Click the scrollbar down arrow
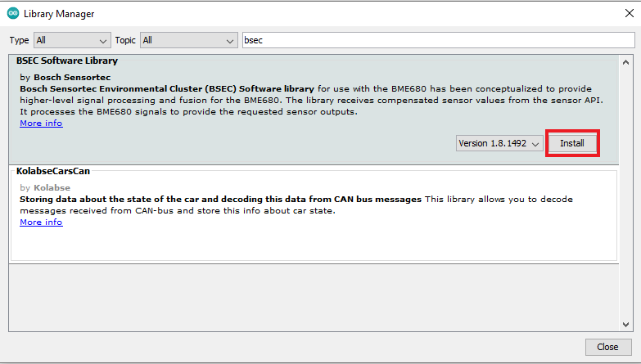This screenshot has width=641, height=364. (x=625, y=325)
